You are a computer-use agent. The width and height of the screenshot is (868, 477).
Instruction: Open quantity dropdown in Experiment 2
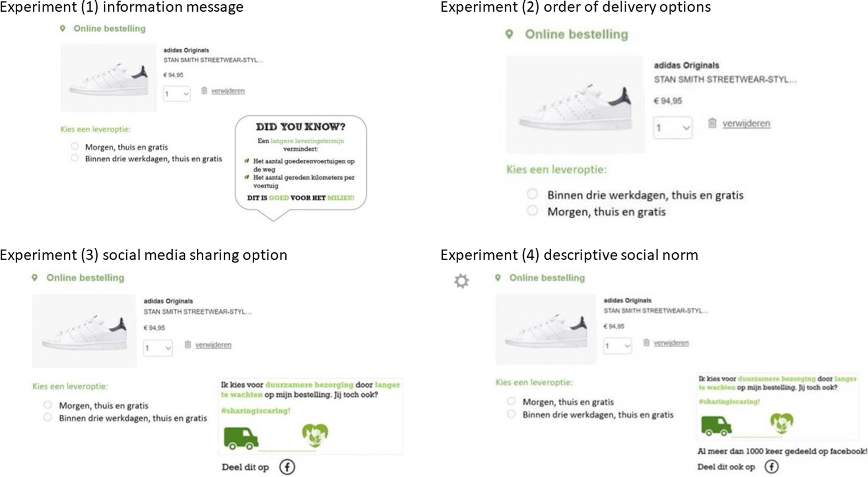(x=673, y=128)
